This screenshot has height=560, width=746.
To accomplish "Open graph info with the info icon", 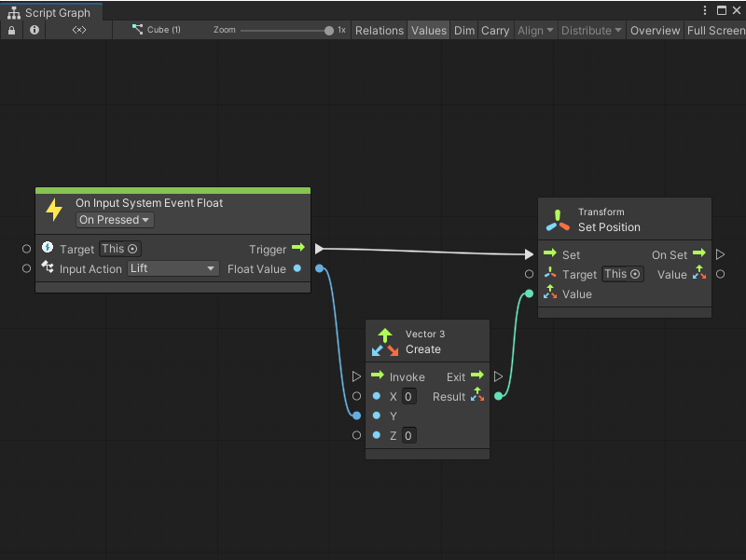I will 34,30.
